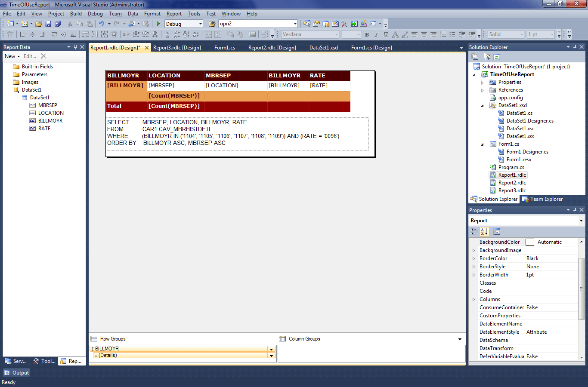The width and height of the screenshot is (588, 387).
Task: Open the upn2 find combo box
Action: tap(295, 24)
